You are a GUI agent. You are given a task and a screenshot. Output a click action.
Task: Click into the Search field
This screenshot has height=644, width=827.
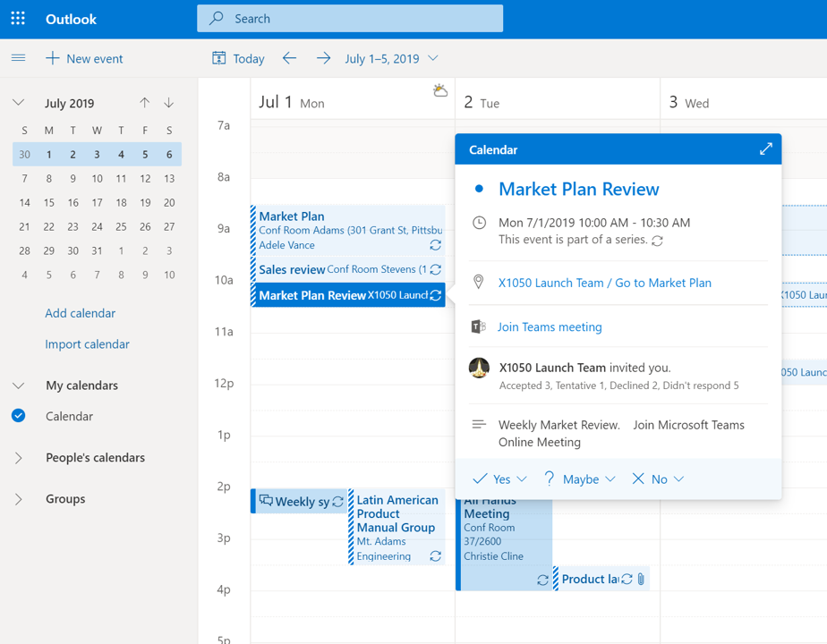click(x=350, y=19)
